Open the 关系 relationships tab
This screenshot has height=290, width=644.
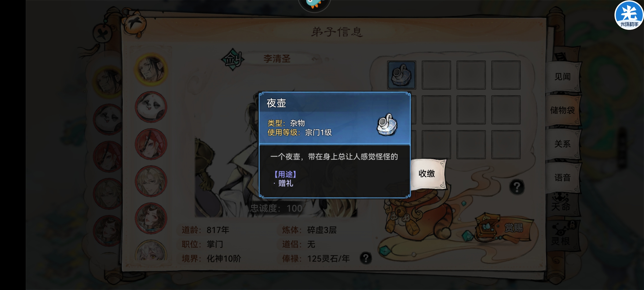[563, 144]
